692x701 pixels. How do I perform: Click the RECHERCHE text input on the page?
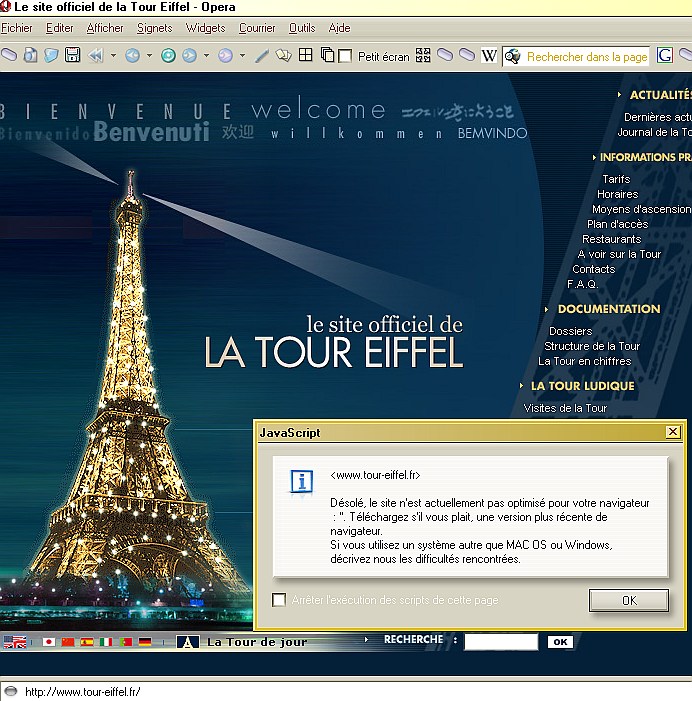tap(501, 642)
